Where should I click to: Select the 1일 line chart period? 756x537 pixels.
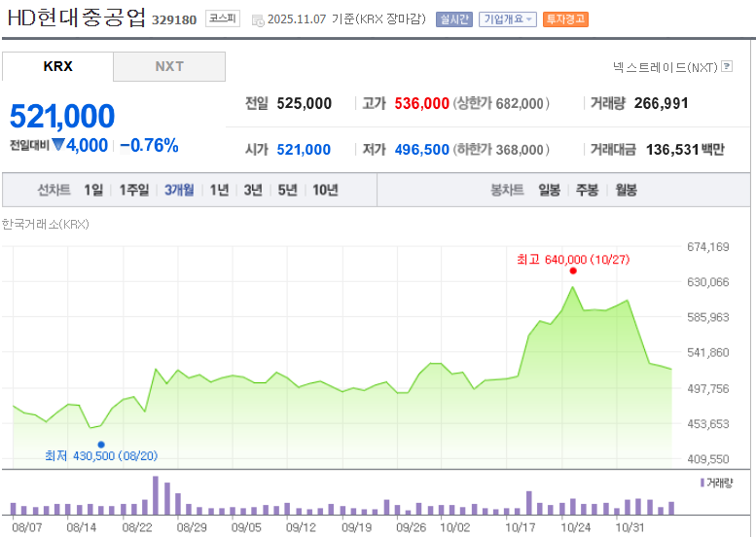(x=93, y=190)
